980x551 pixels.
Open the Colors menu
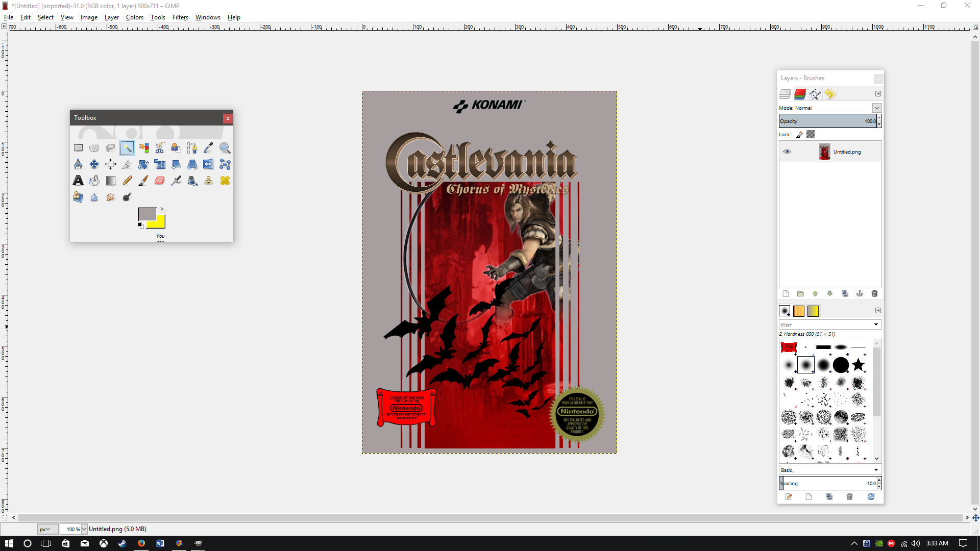point(135,17)
